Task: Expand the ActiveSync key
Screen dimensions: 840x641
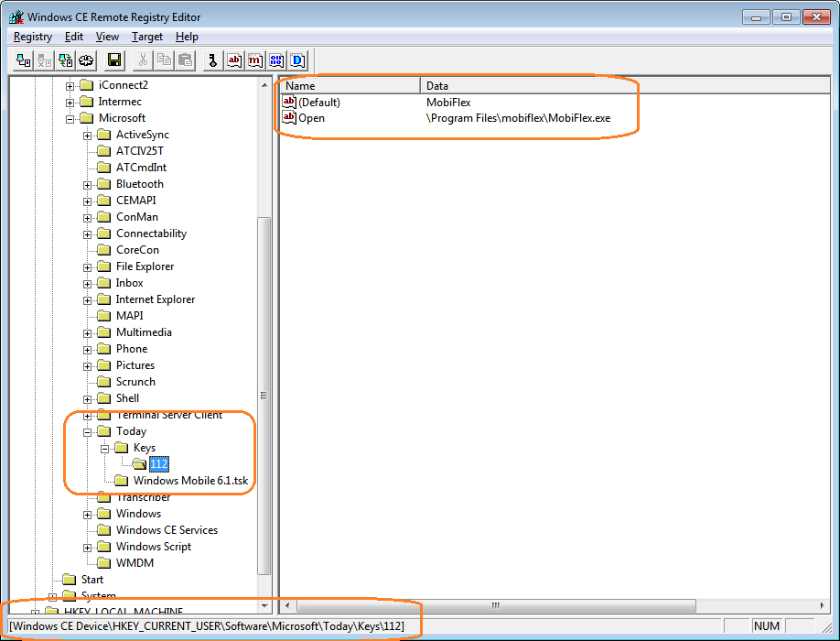Action: (x=87, y=136)
